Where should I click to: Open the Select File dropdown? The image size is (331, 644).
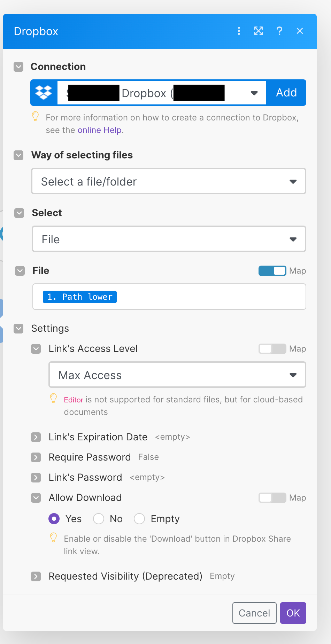[169, 239]
